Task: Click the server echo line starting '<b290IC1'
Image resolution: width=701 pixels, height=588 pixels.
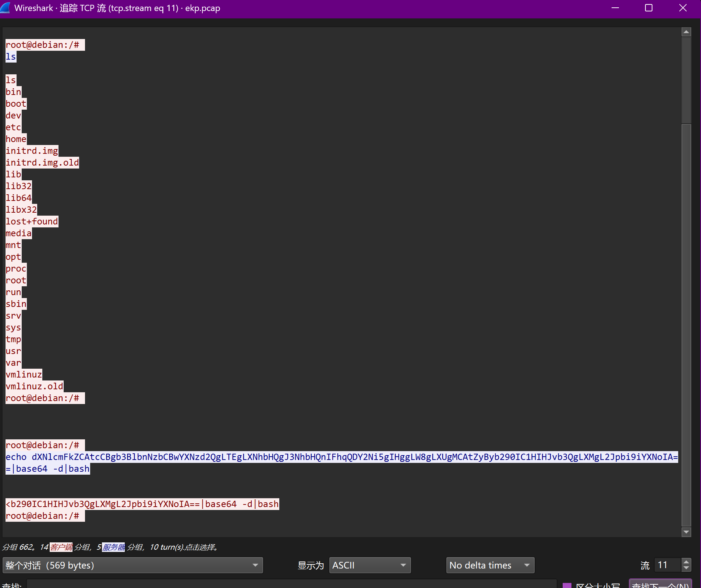Action: 142,504
